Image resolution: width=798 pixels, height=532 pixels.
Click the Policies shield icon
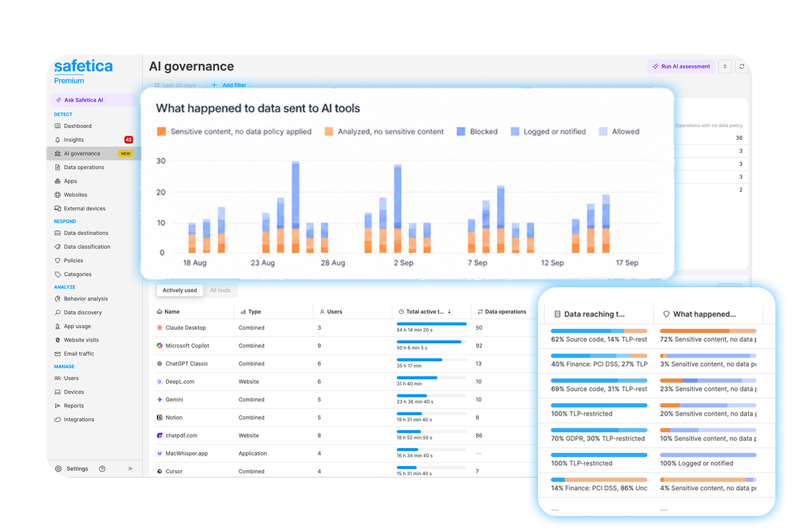(x=57, y=261)
